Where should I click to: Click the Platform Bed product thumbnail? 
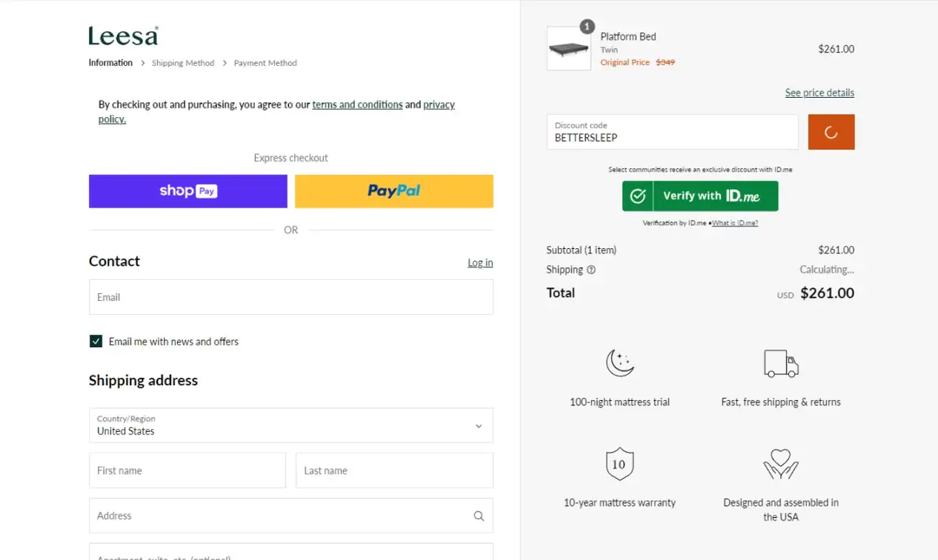(x=568, y=49)
